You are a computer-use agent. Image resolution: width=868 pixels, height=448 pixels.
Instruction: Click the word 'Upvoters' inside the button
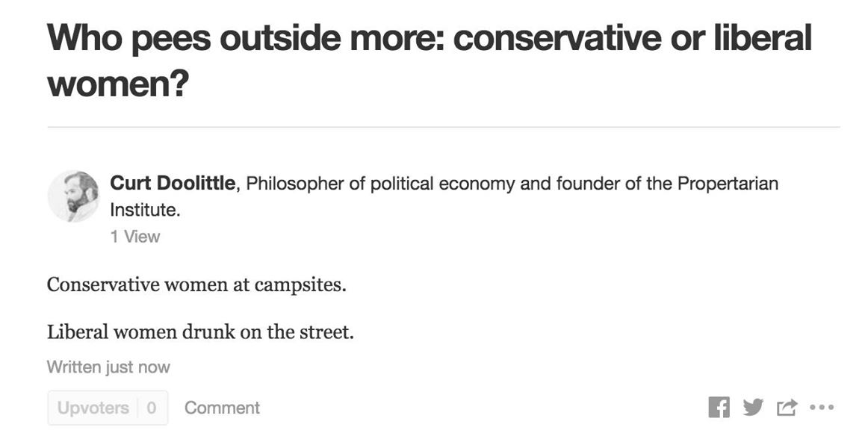pos(93,408)
